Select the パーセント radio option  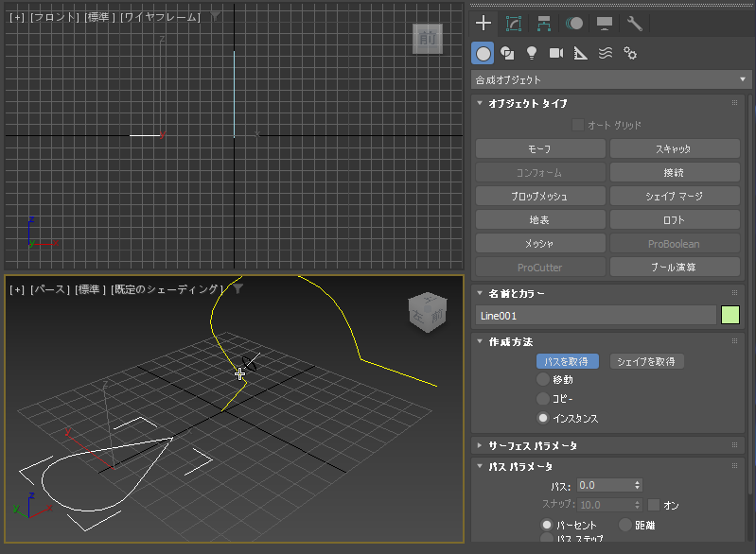[x=547, y=525]
